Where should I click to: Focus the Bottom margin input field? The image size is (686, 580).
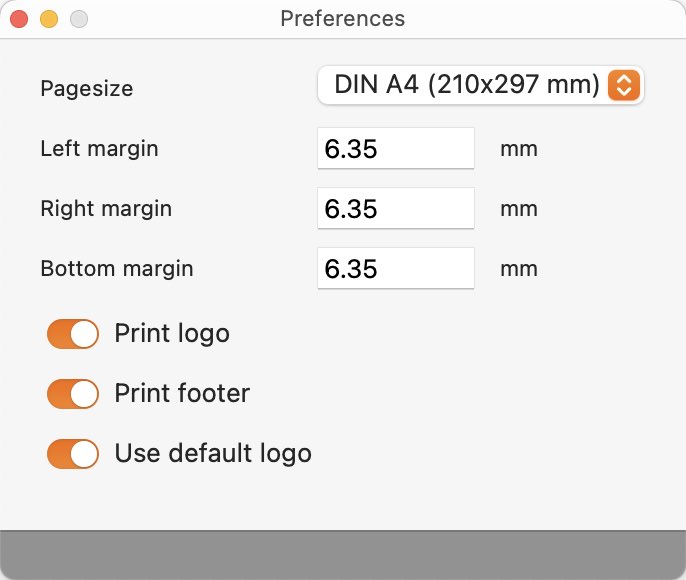396,268
